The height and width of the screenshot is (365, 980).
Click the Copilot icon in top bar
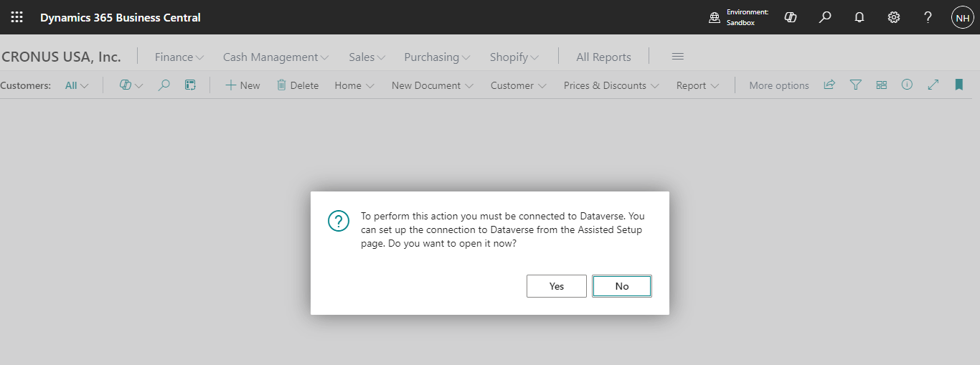point(791,17)
